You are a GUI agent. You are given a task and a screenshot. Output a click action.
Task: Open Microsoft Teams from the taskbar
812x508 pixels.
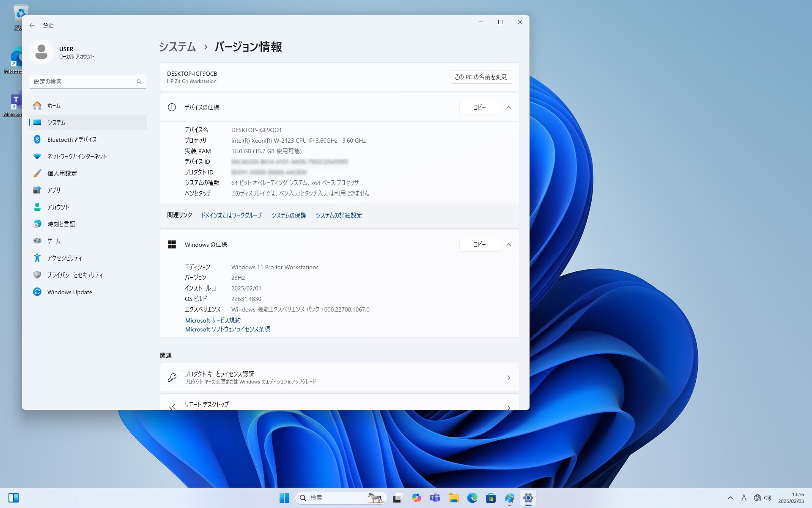pyautogui.click(x=435, y=498)
